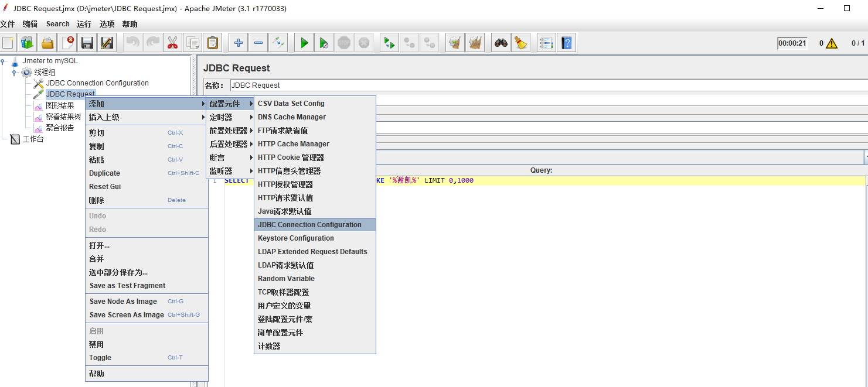
Task: Click the Copy toolbar icon
Action: point(192,43)
